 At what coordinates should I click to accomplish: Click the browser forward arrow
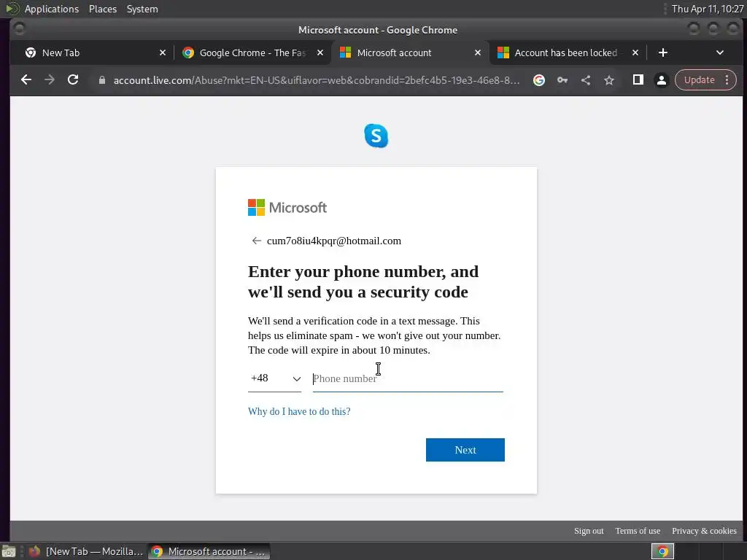coord(50,80)
